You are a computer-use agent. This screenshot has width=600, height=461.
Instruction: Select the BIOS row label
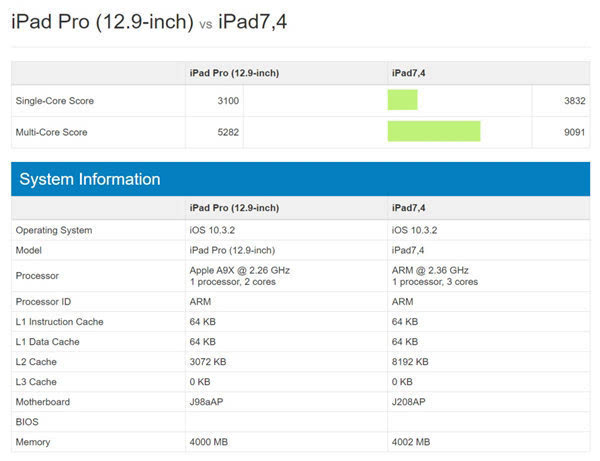point(27,422)
